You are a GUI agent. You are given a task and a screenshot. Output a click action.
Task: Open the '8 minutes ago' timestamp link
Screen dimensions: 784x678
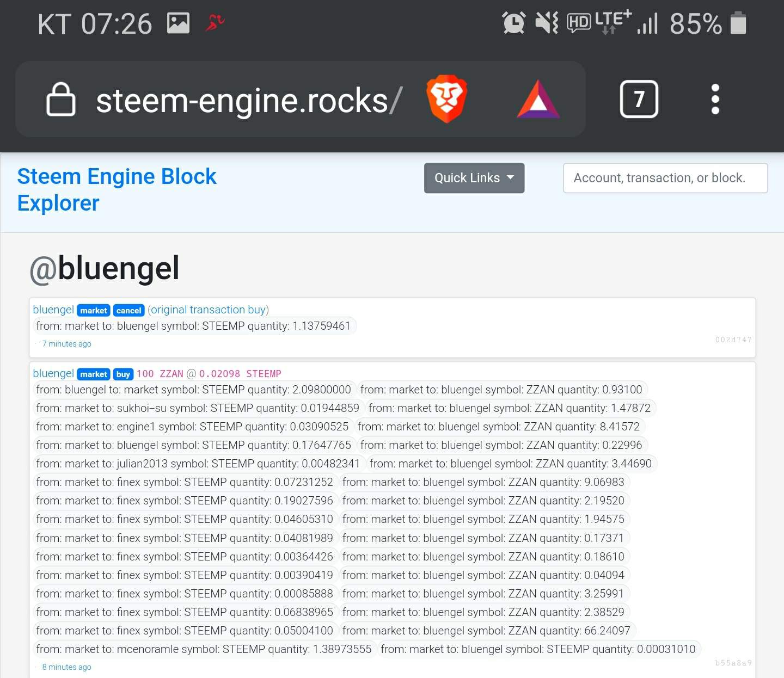click(66, 667)
